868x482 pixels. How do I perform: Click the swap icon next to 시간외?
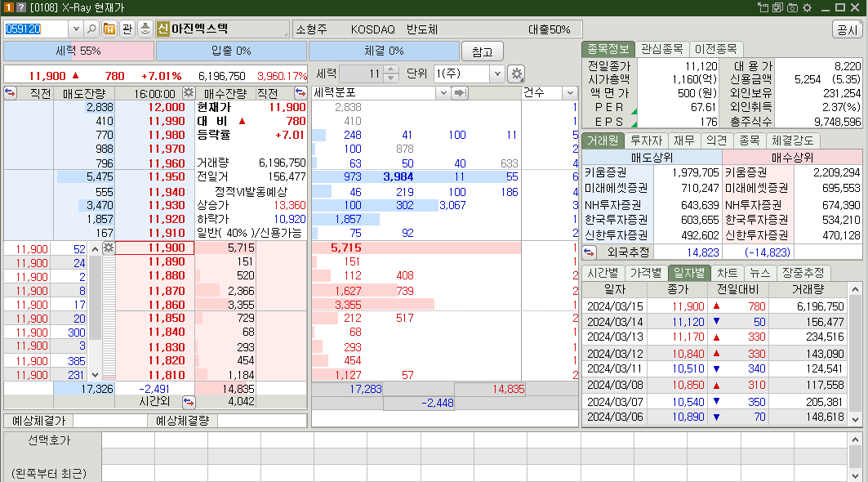click(x=189, y=401)
